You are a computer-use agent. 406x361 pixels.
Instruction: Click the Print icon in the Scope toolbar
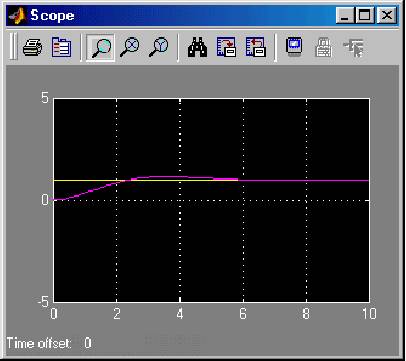pos(32,48)
